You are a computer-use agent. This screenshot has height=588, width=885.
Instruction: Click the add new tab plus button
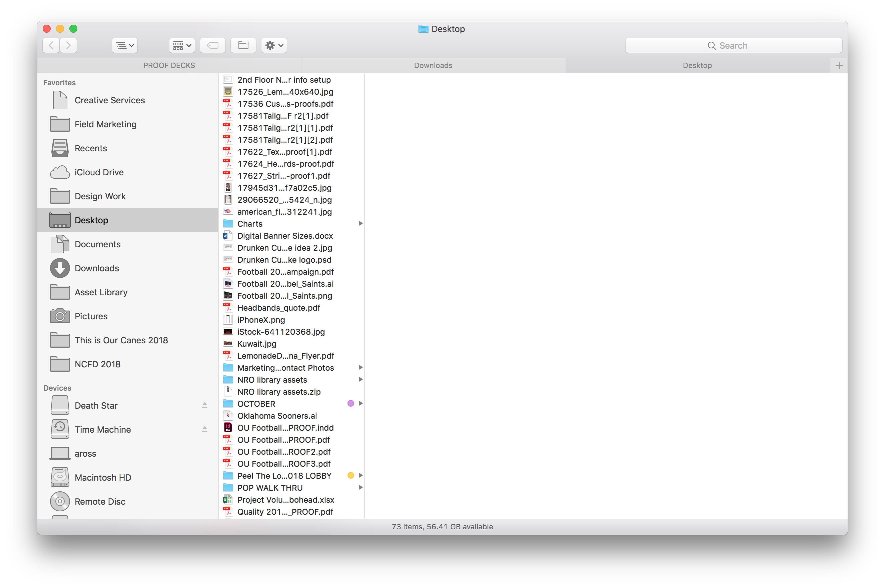click(x=839, y=66)
